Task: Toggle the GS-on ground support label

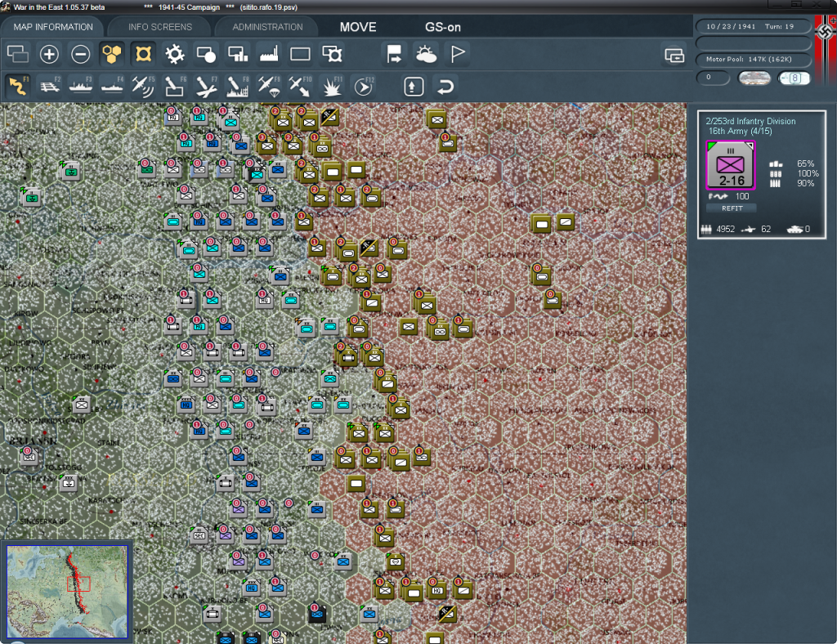Action: click(x=442, y=27)
